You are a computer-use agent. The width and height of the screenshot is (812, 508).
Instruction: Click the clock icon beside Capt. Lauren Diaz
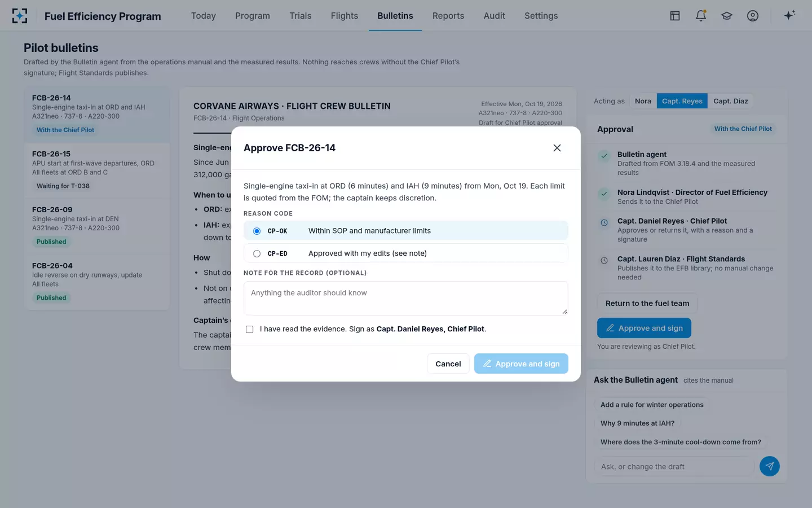(604, 261)
